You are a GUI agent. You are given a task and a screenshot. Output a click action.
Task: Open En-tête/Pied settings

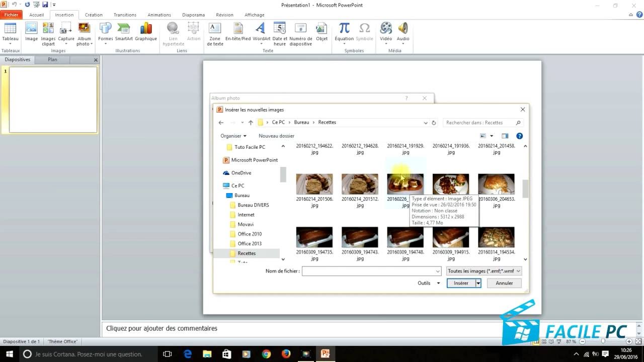[x=238, y=32]
